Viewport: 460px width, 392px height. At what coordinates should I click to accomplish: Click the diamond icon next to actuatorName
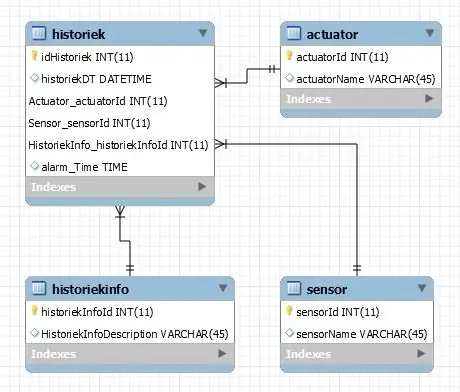289,78
